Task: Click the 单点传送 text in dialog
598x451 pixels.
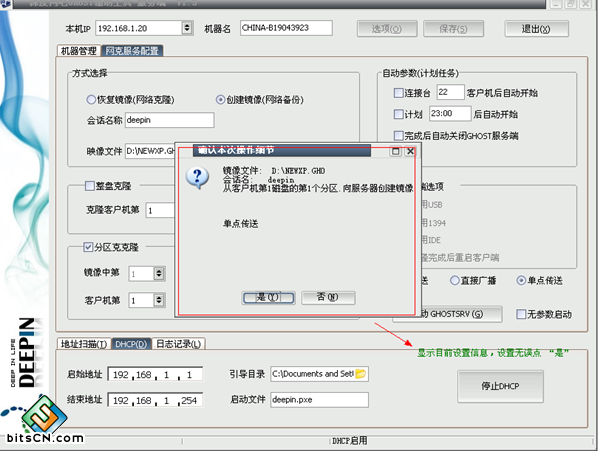Action: click(241, 224)
